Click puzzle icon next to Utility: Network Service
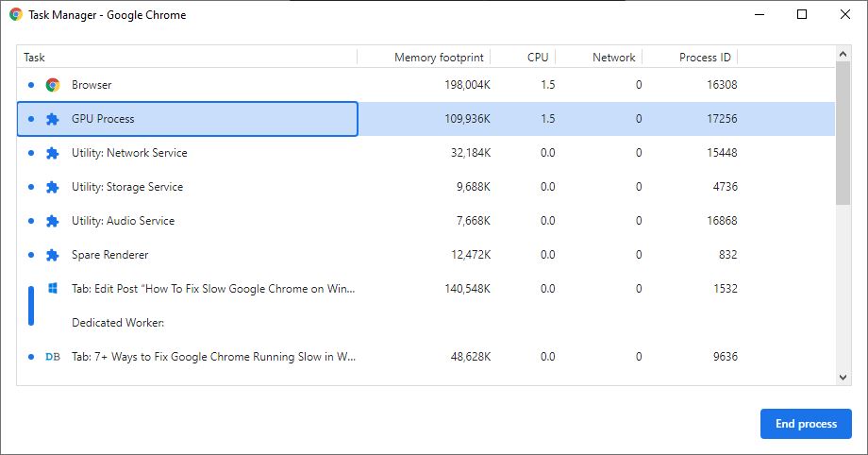The width and height of the screenshot is (868, 455). [x=53, y=153]
